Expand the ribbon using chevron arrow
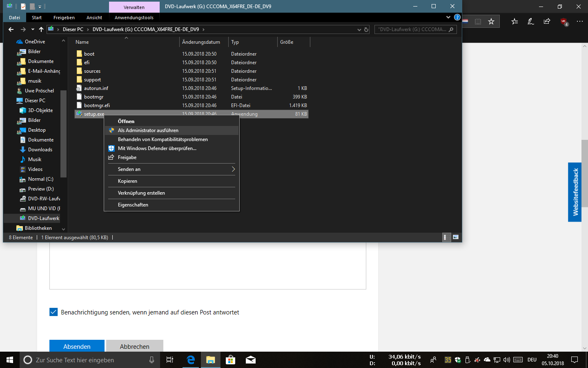588x368 pixels. 448,17
